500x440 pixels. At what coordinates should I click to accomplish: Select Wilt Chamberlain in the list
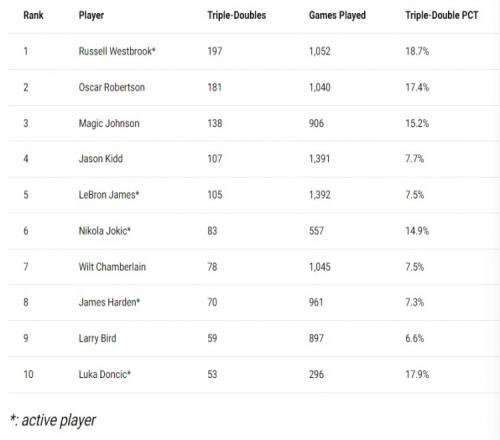[x=112, y=267]
